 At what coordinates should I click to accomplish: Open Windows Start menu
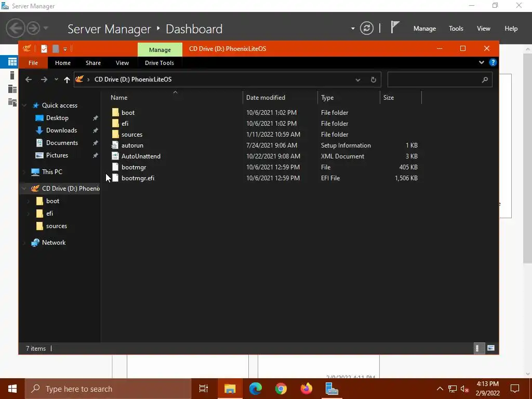(12, 389)
